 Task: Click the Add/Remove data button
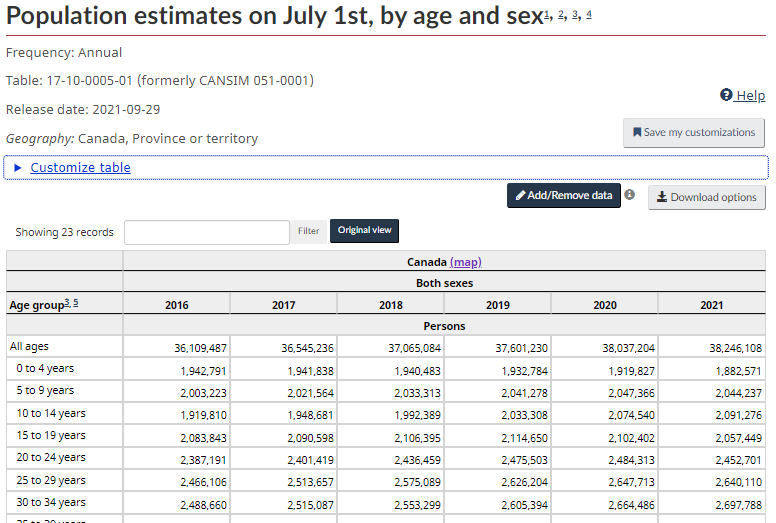pos(564,195)
